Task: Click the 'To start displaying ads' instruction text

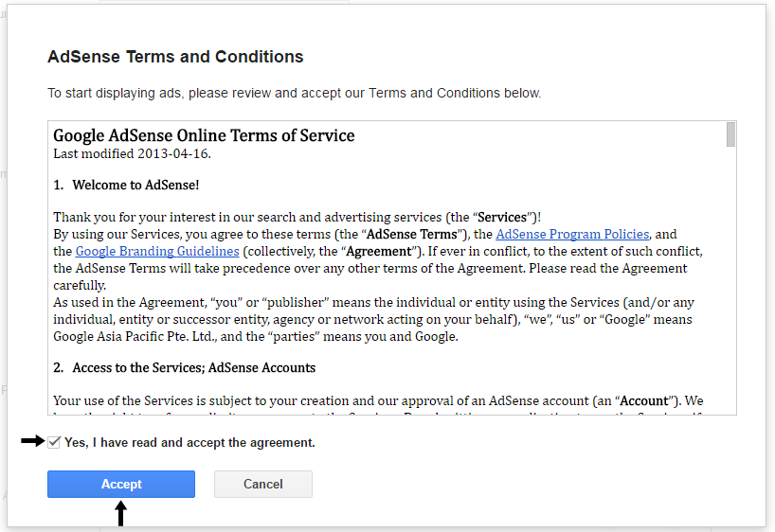Action: coord(295,93)
